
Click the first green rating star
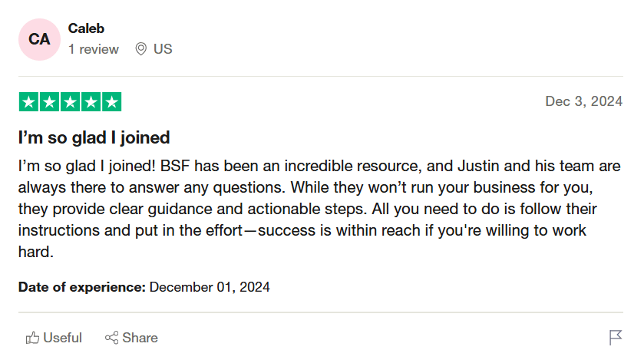(x=28, y=102)
